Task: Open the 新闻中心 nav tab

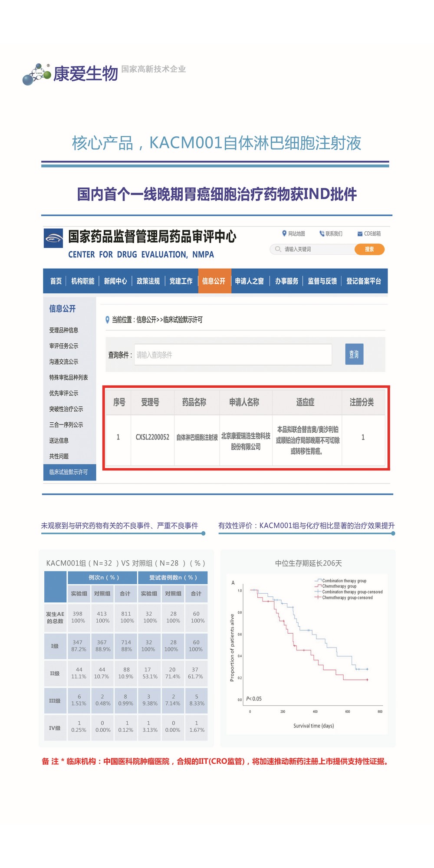Action: coord(115,281)
